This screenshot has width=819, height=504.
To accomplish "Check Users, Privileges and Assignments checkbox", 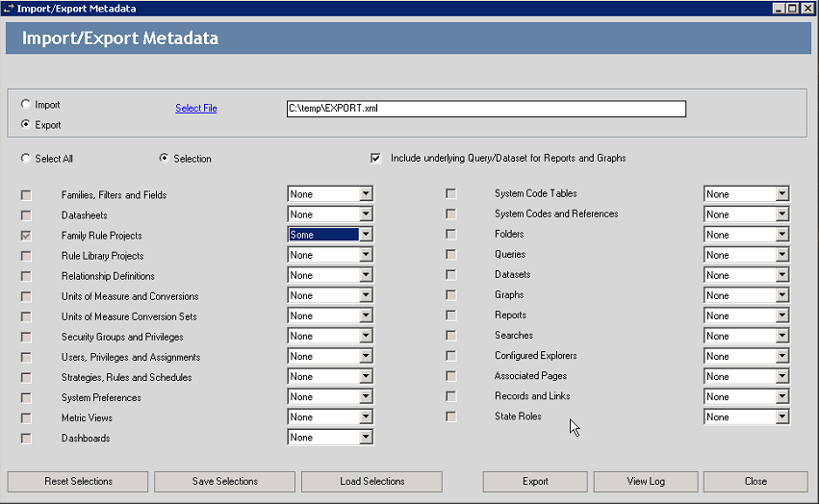I will click(x=26, y=358).
